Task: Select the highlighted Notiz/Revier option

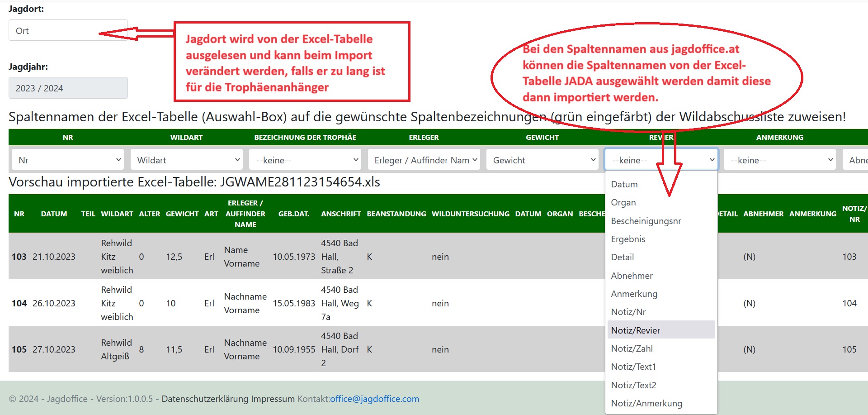Action: [x=636, y=330]
